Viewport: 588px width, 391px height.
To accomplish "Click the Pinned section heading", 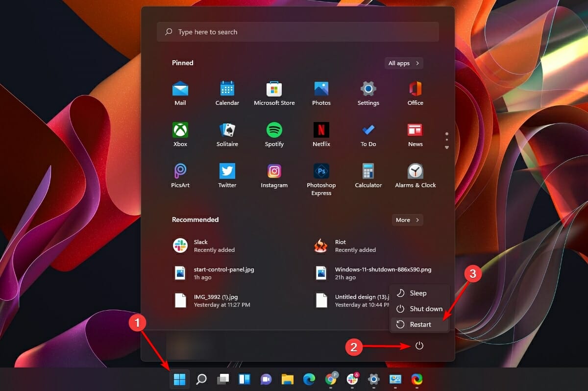I will click(183, 63).
